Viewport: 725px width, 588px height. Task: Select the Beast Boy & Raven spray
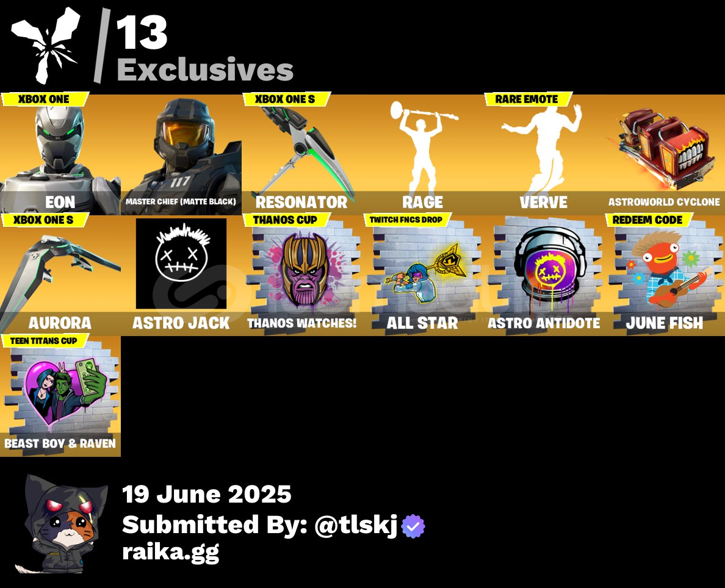click(x=60, y=396)
